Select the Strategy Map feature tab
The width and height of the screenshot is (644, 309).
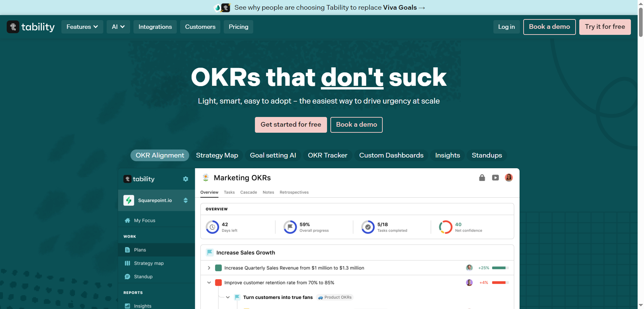[x=217, y=155]
